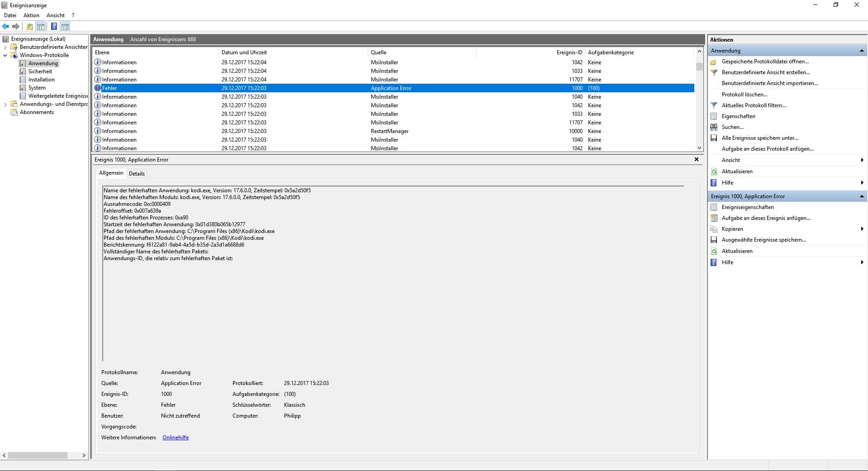Open Eigenschaften of the log
Screen dimensions: 868x471
(739, 116)
